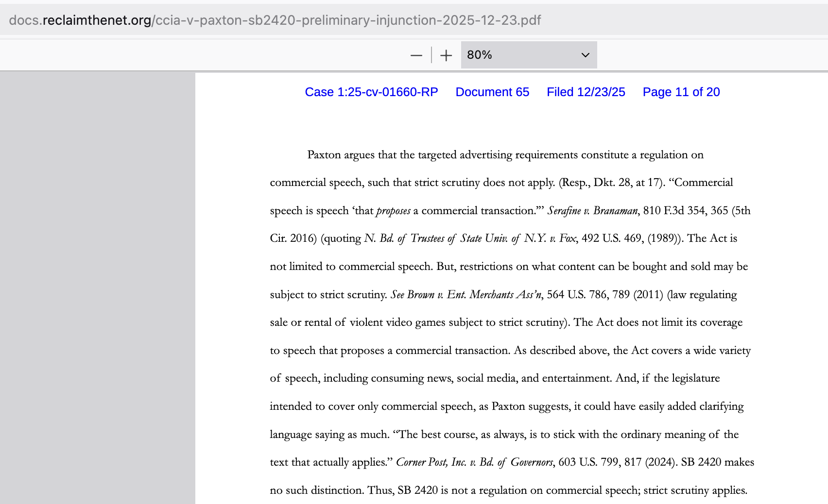Click the phrase 'violent video games'
Screen dimensions: 828x504
coord(397,322)
